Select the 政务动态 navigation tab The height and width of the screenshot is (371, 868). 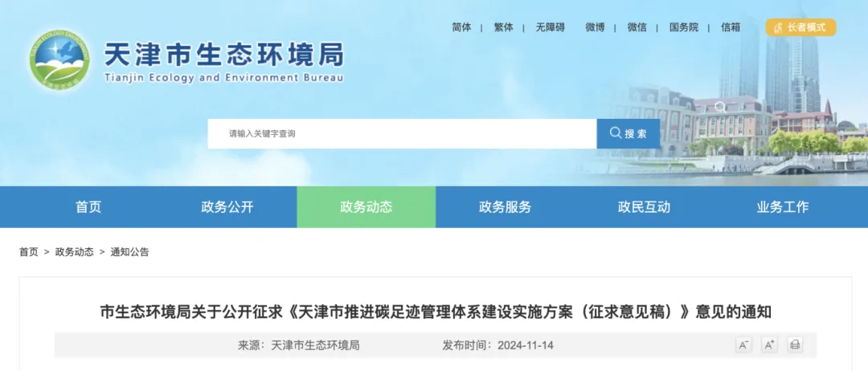point(366,207)
